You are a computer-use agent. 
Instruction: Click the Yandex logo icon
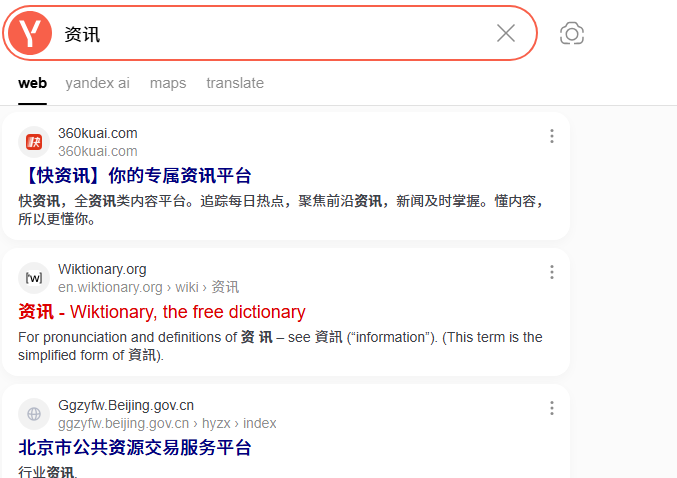pyautogui.click(x=30, y=34)
